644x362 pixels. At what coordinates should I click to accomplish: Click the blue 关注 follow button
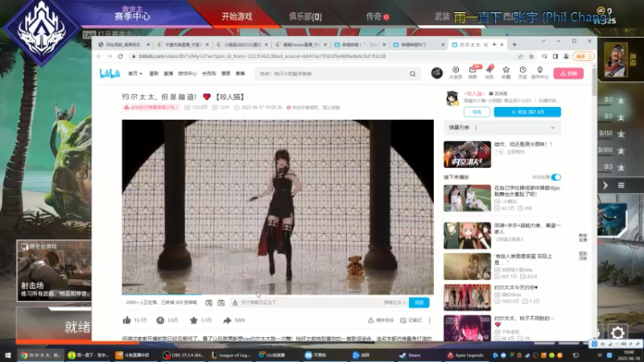[527, 112]
